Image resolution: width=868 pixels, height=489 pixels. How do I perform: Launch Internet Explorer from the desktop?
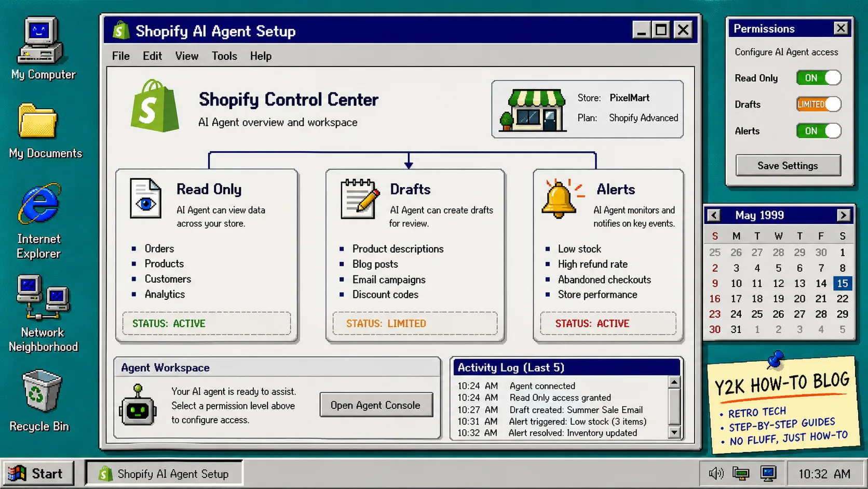tap(39, 203)
